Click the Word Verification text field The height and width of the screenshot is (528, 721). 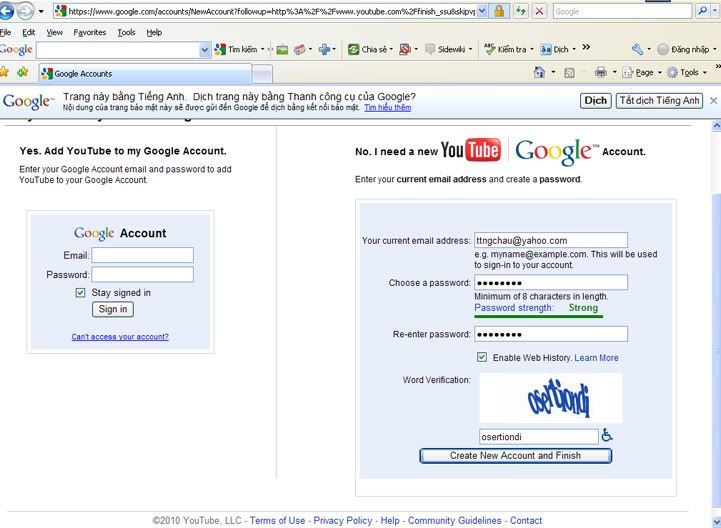(538, 436)
